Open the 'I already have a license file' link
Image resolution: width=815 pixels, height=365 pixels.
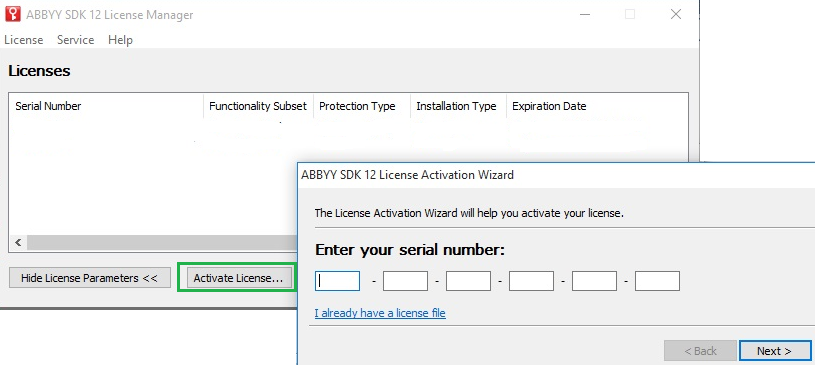pos(380,313)
